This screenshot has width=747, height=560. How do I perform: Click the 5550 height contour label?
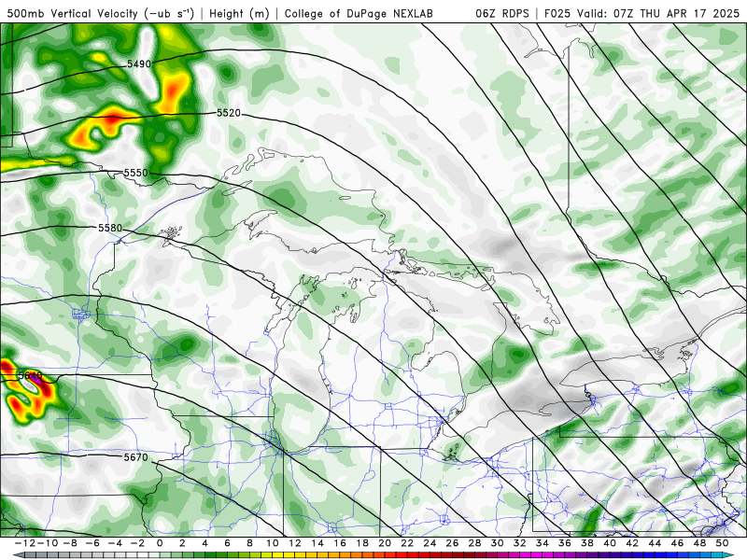point(135,173)
